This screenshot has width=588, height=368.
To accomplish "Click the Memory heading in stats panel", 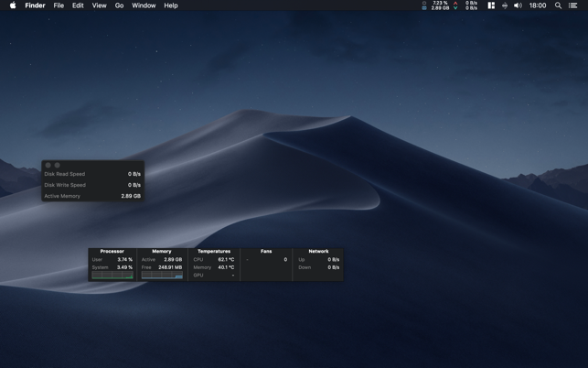I will (x=162, y=251).
